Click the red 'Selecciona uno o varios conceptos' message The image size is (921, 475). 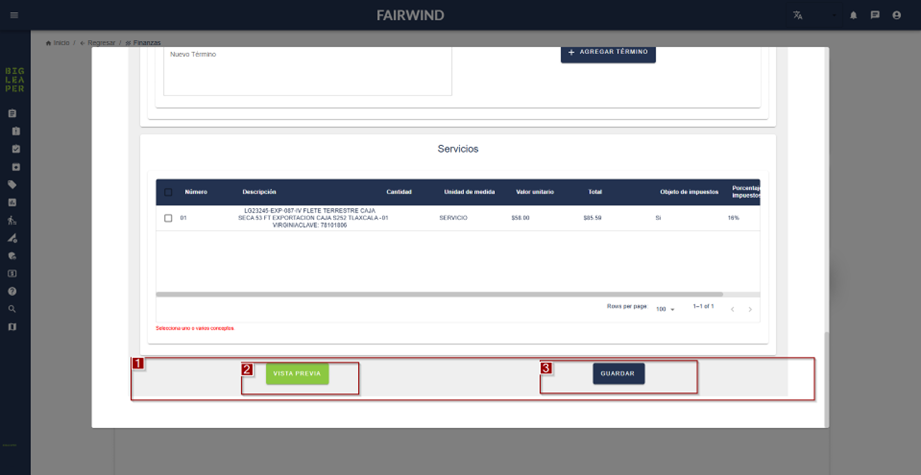195,328
